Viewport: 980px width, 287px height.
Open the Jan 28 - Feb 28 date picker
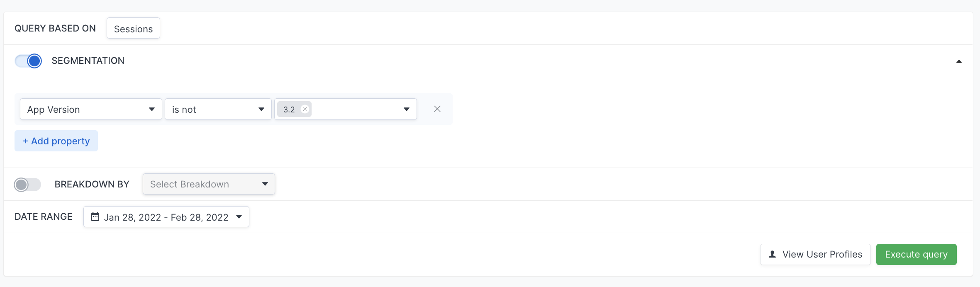pyautogui.click(x=166, y=216)
